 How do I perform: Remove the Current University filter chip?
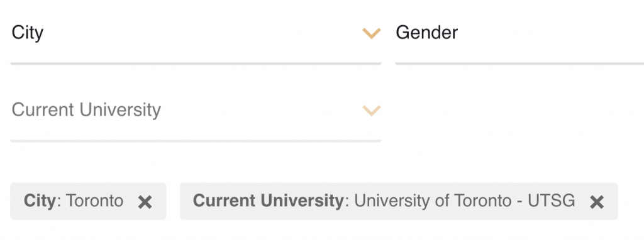(x=597, y=202)
